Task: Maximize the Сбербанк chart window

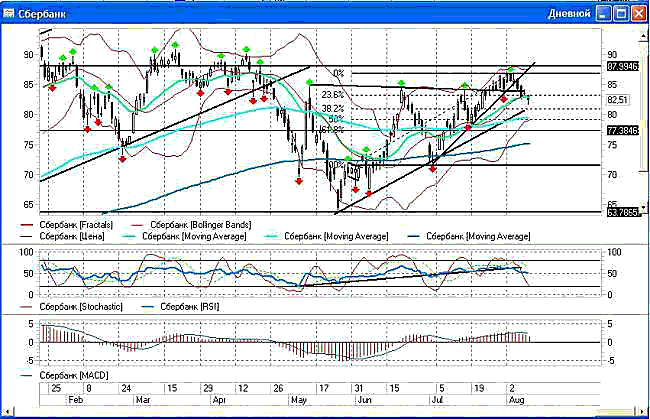Action: click(x=621, y=13)
